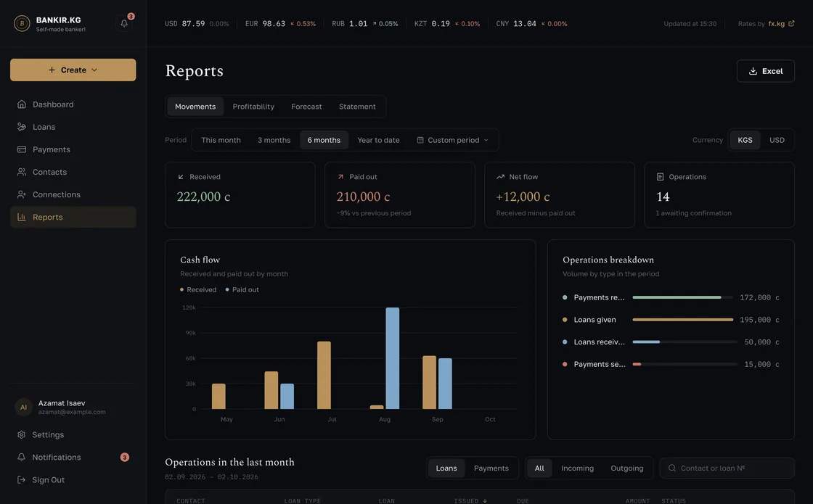Switch to the Forecast tab
The width and height of the screenshot is (813, 504).
[306, 106]
